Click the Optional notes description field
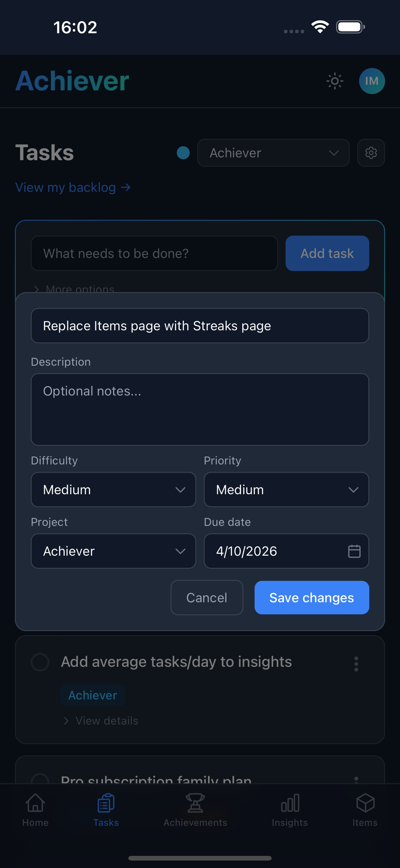This screenshot has width=400, height=868. pos(200,409)
